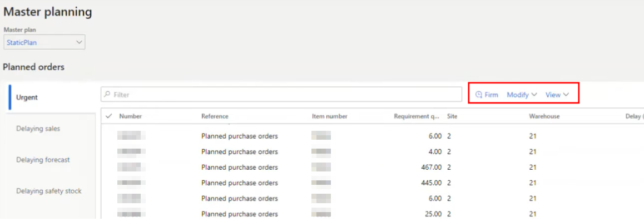The image size is (644, 221).
Task: Click the magnifier icon in Filter box
Action: point(107,94)
